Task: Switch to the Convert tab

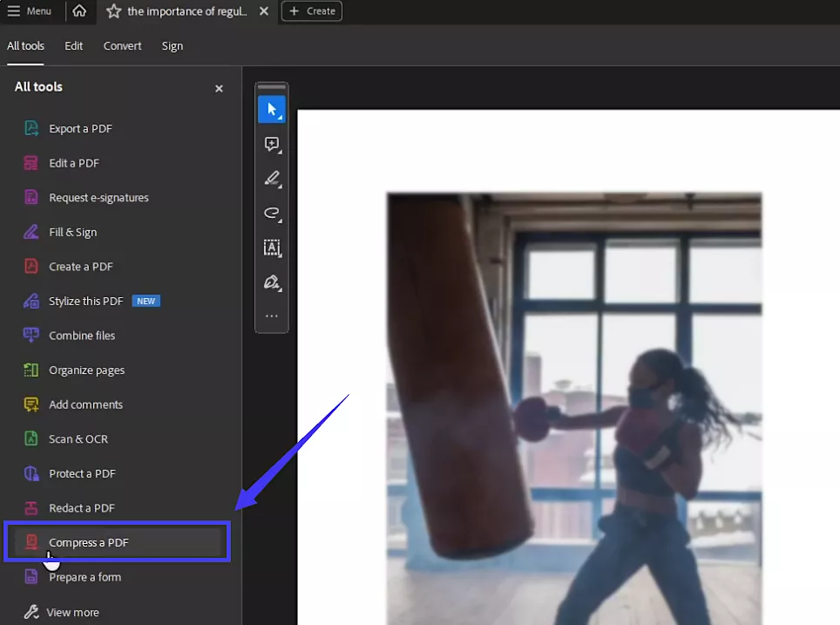Action: [x=122, y=45]
